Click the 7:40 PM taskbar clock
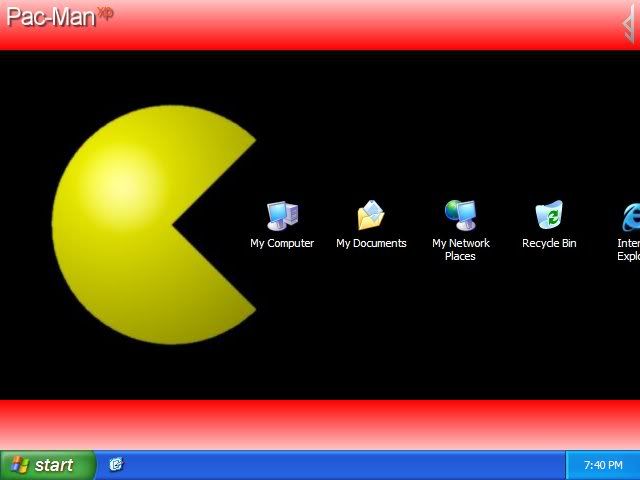The image size is (640, 480). tap(603, 465)
